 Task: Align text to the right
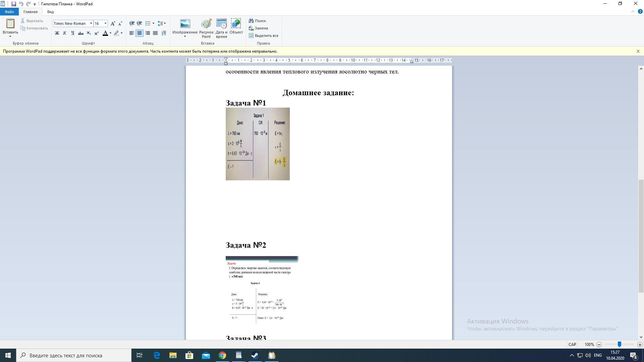[x=147, y=33]
